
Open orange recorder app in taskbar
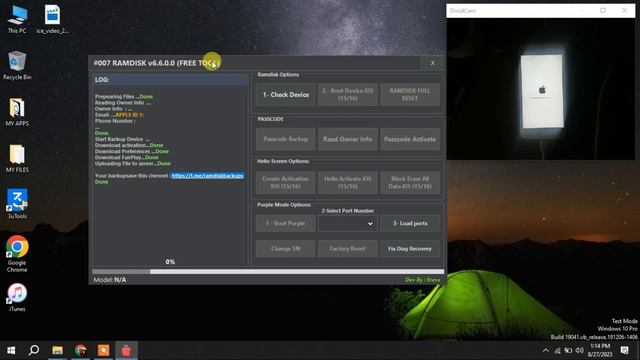click(103, 350)
